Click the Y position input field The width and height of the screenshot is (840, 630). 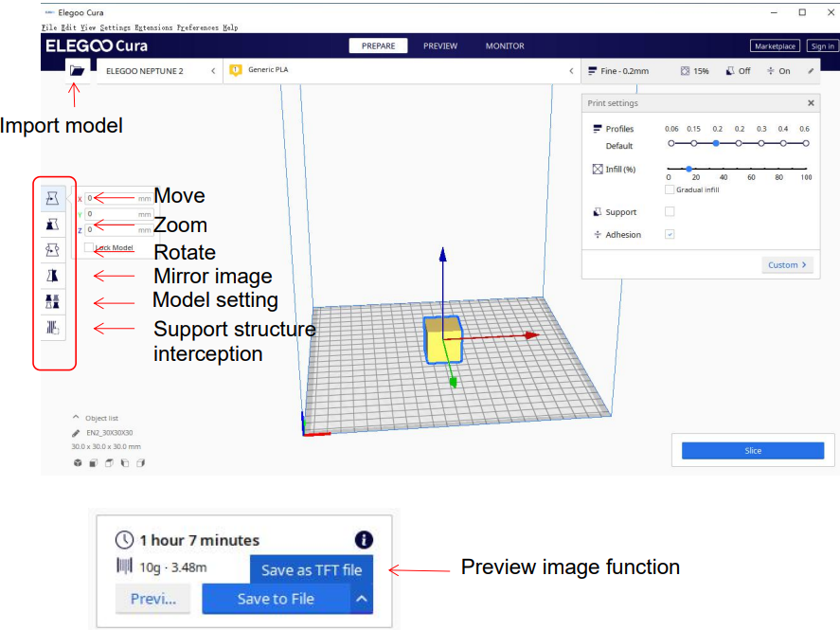click(x=119, y=214)
